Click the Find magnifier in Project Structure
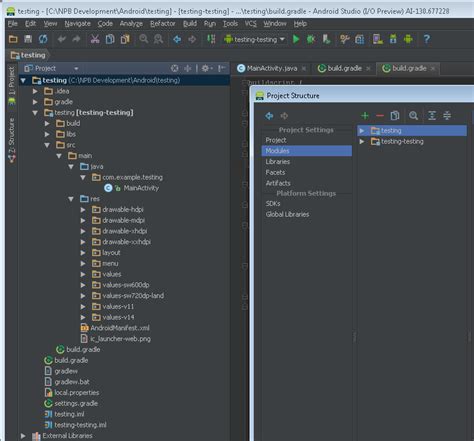474x441 pixels. tap(413, 115)
